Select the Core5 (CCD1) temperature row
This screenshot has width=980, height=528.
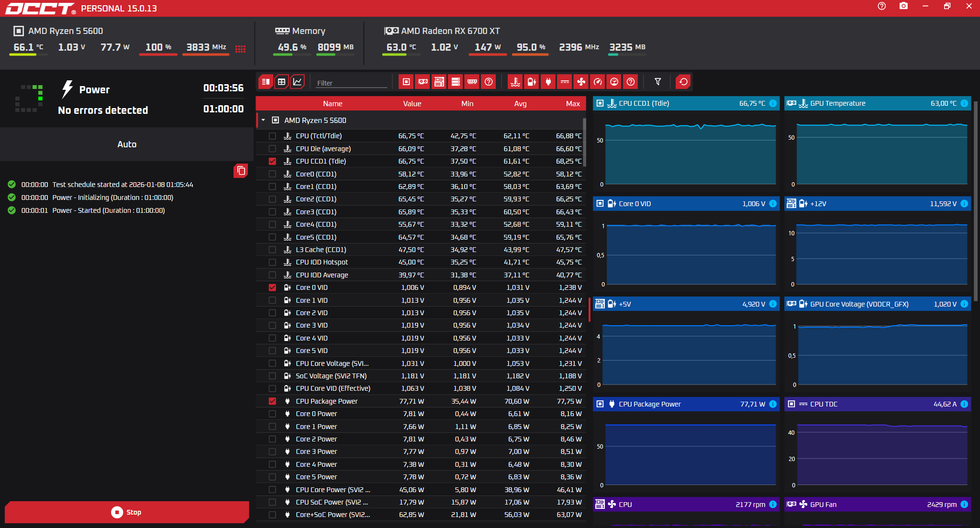pos(421,237)
